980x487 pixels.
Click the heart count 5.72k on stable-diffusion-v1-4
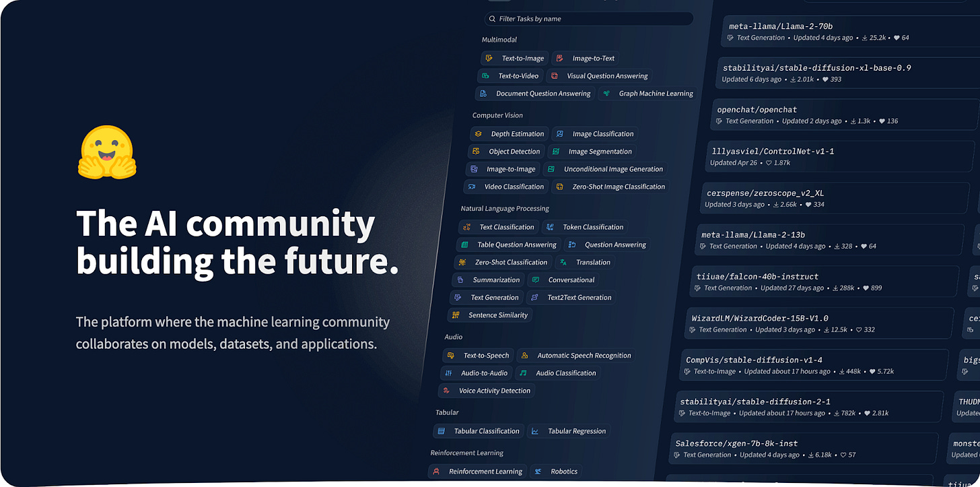(881, 371)
